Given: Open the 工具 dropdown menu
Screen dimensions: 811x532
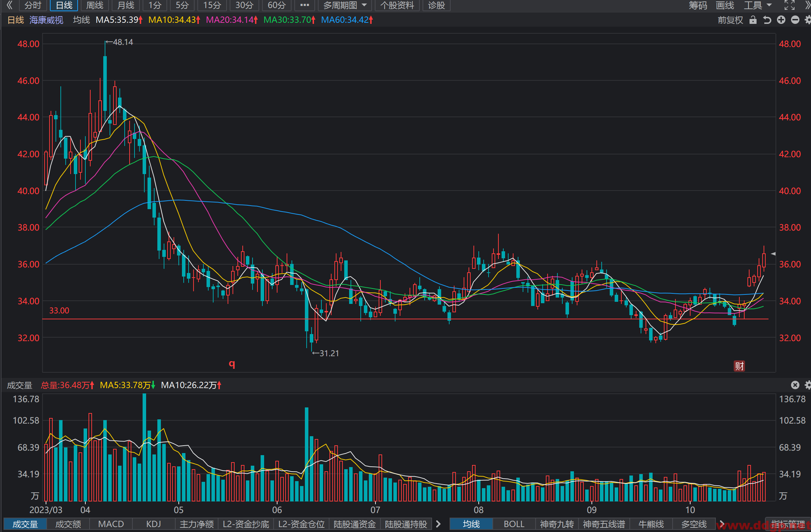Looking at the screenshot, I should [758, 5].
